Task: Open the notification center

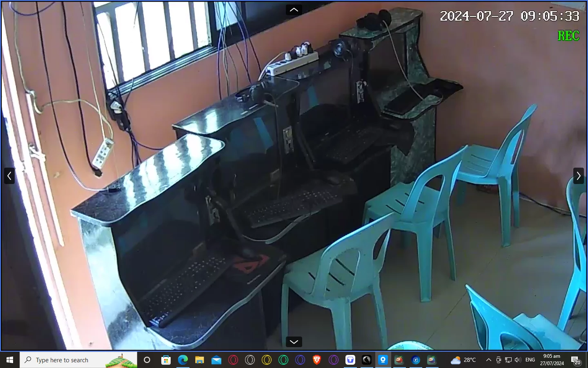Action: 576,360
